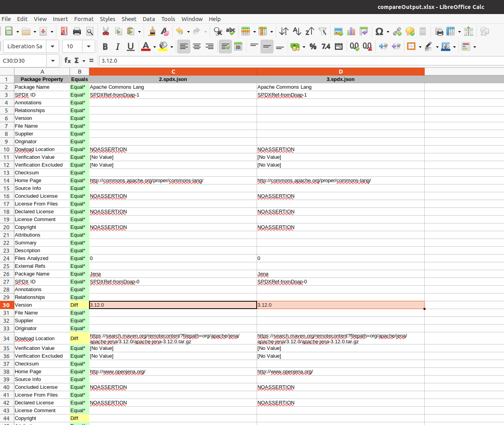Click the Paste clipboard icon
The image size is (504, 425).
tap(131, 32)
